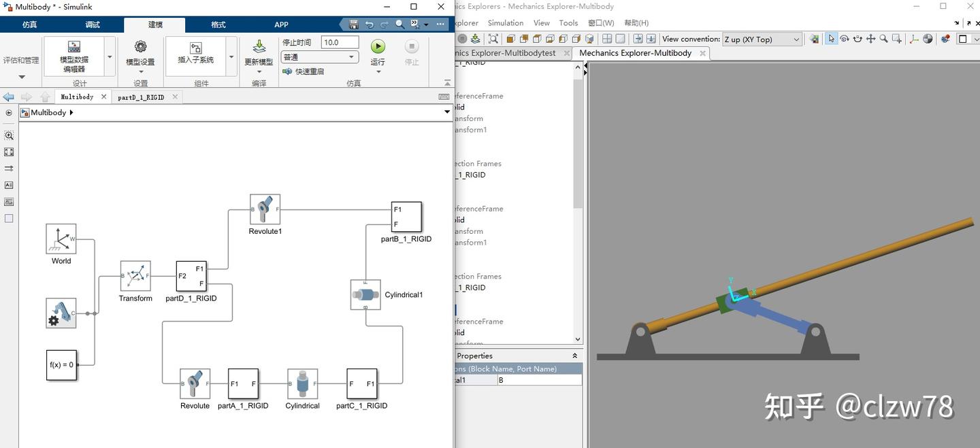Click the 停止时间 field showing 10.0
This screenshot has height=448, width=980.
pos(339,42)
